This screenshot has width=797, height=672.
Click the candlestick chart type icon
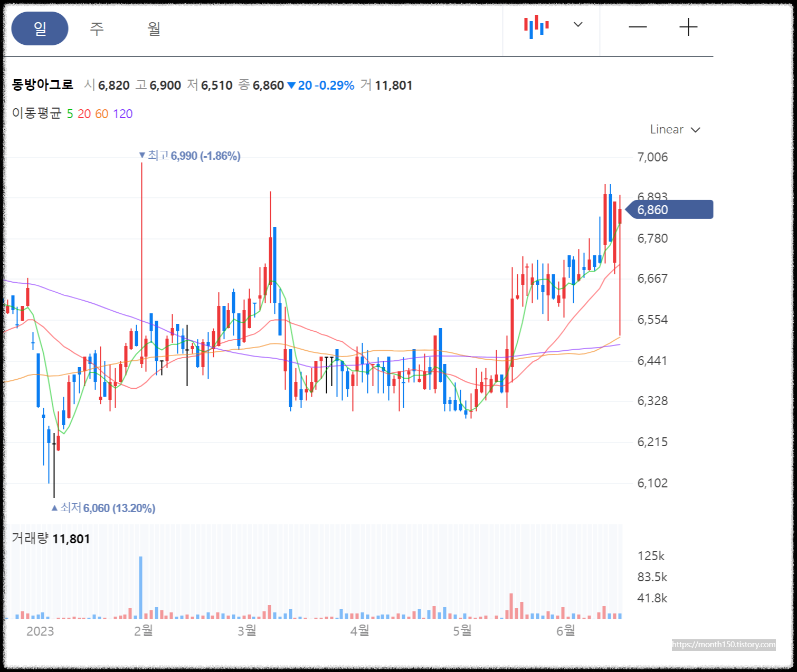pyautogui.click(x=536, y=26)
